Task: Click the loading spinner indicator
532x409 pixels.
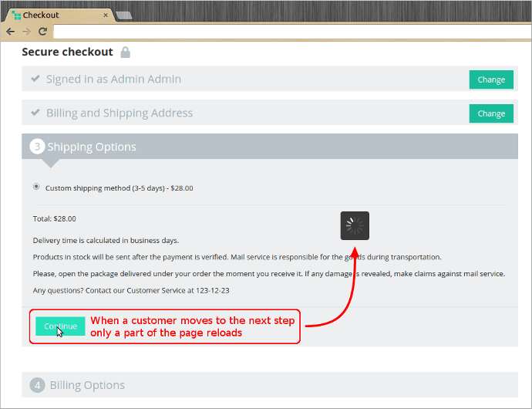Action: click(355, 225)
